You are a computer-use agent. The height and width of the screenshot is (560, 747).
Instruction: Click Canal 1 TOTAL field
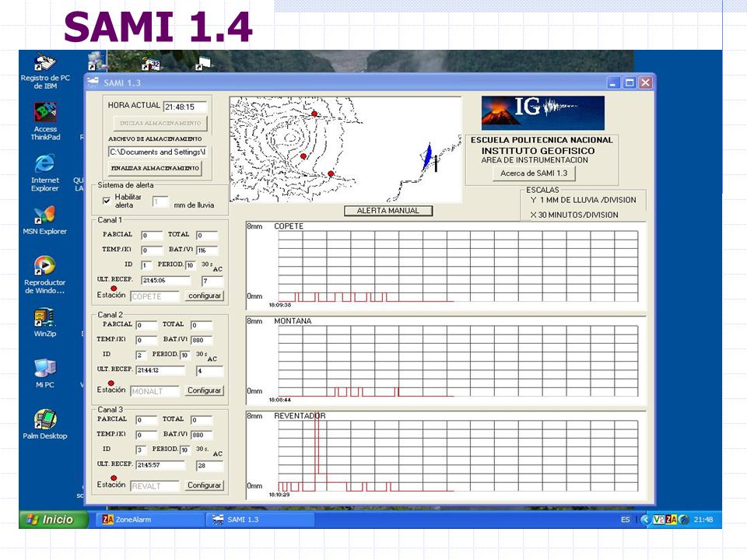(207, 235)
